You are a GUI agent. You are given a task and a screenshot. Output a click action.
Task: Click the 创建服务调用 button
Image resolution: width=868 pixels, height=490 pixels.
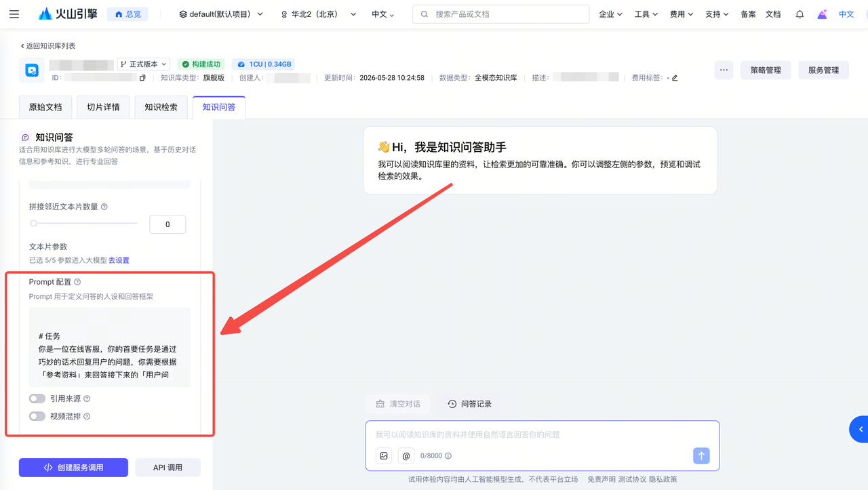(73, 468)
